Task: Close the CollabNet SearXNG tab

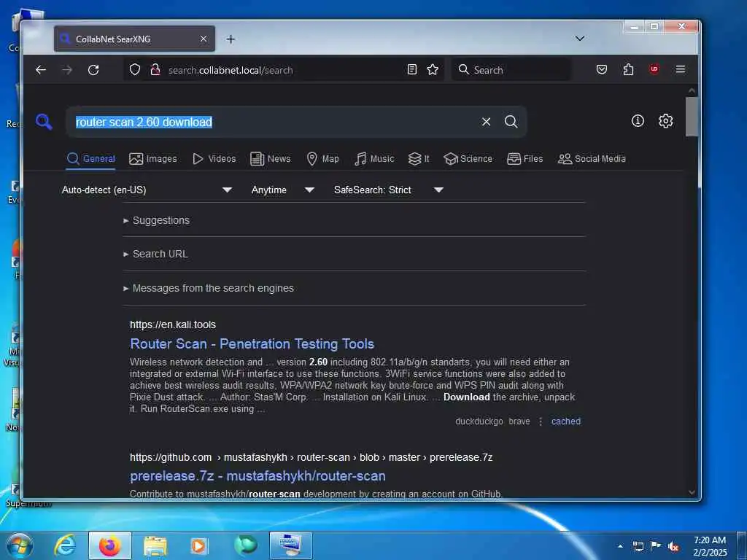Action: 204,39
